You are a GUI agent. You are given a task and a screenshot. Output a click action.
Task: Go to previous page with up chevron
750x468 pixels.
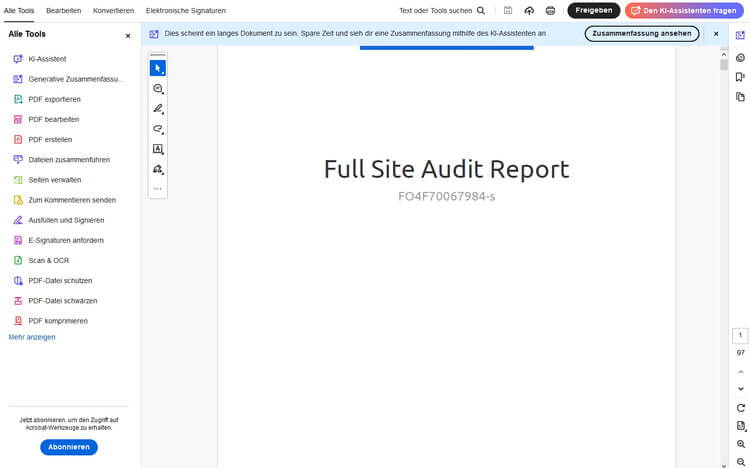click(x=740, y=372)
